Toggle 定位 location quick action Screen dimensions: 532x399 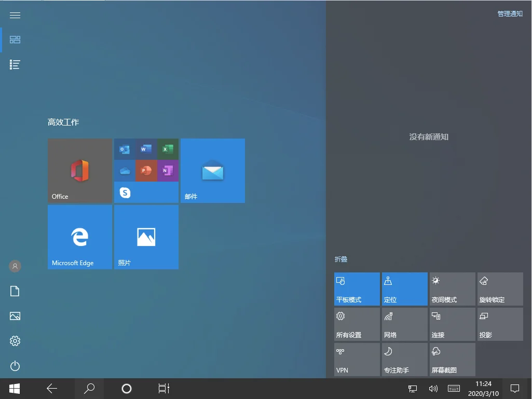pos(405,289)
